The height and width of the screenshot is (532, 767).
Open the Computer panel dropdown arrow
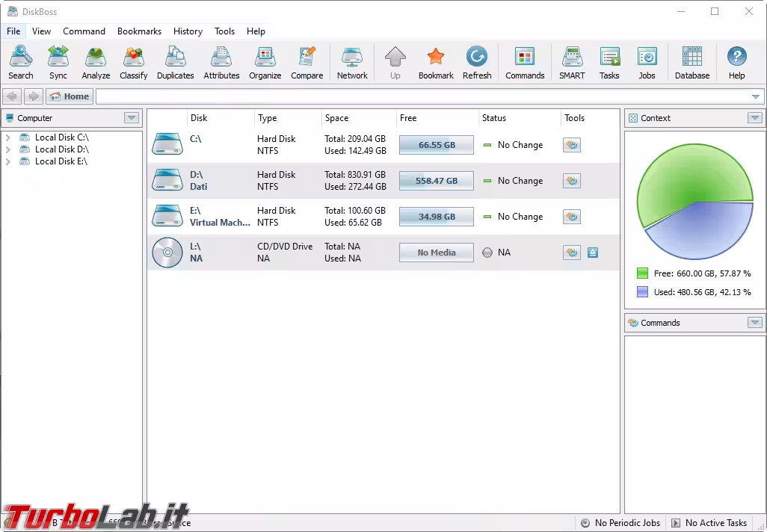132,118
